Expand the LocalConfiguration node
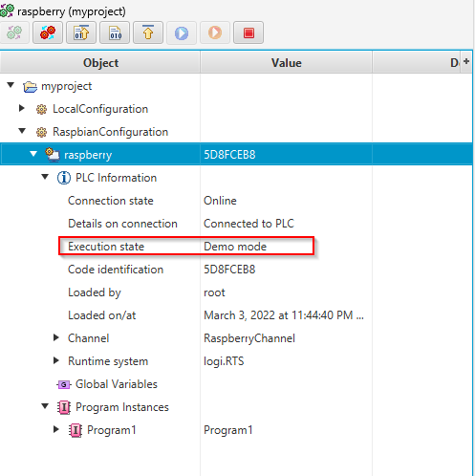The image size is (475, 476). click(x=22, y=108)
